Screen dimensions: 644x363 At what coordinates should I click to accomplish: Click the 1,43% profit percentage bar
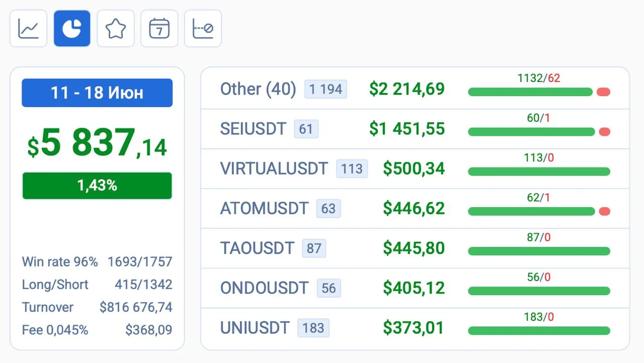pyautogui.click(x=97, y=186)
